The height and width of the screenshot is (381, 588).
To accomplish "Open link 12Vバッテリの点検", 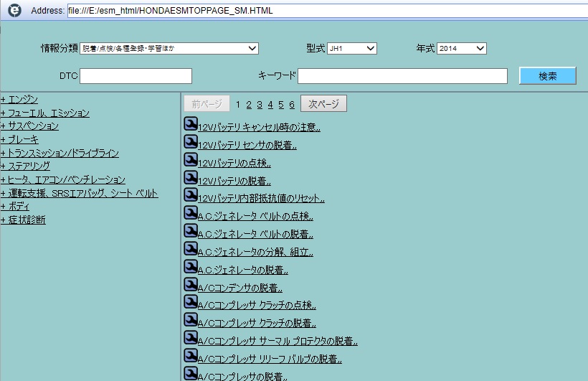I will [234, 164].
